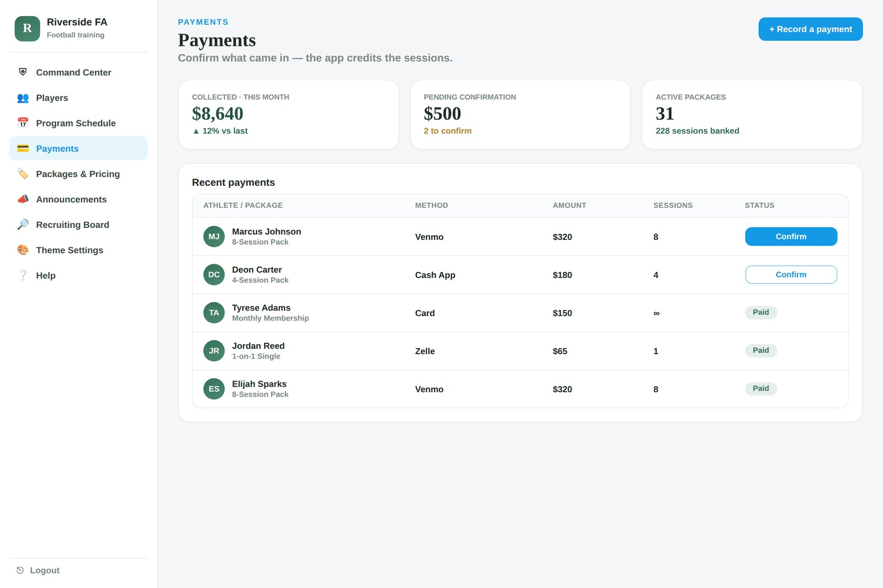Click the Logout arrow icon

(20, 570)
